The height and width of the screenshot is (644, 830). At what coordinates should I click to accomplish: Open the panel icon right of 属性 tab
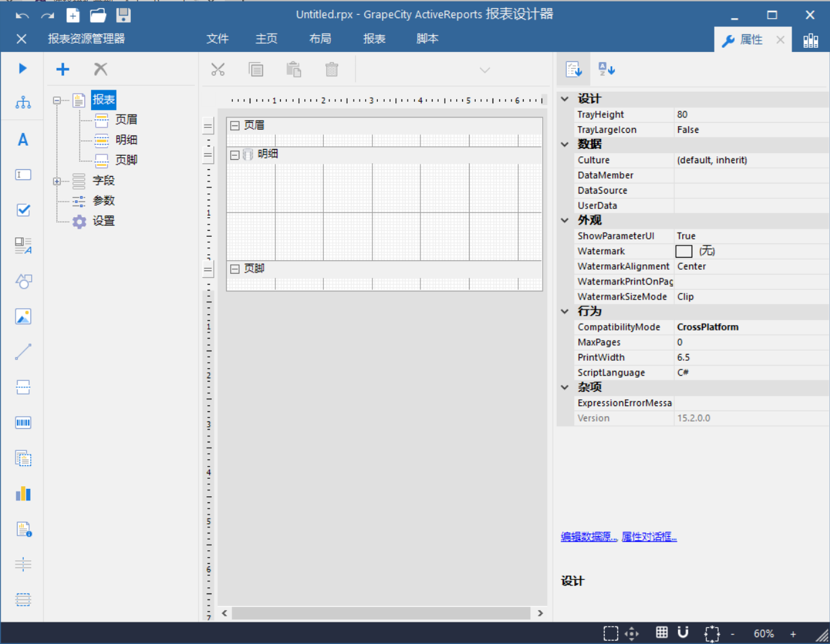coord(810,40)
